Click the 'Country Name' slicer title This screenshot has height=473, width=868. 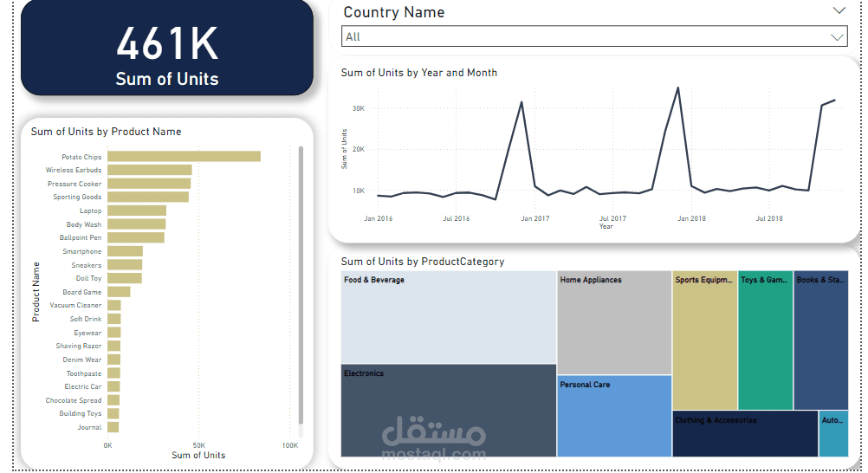coord(393,12)
